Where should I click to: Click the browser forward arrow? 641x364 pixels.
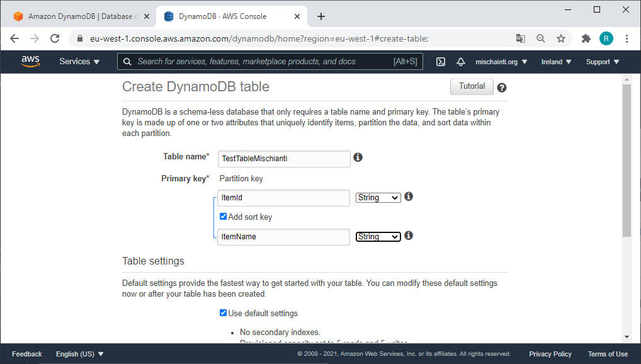point(35,38)
